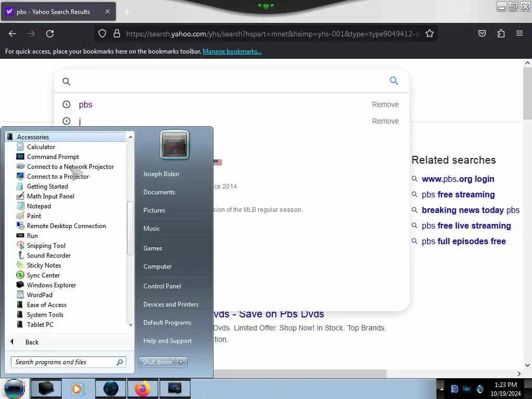Image resolution: width=532 pixels, height=399 pixels.
Task: Launch Paint
Action: coord(34,216)
